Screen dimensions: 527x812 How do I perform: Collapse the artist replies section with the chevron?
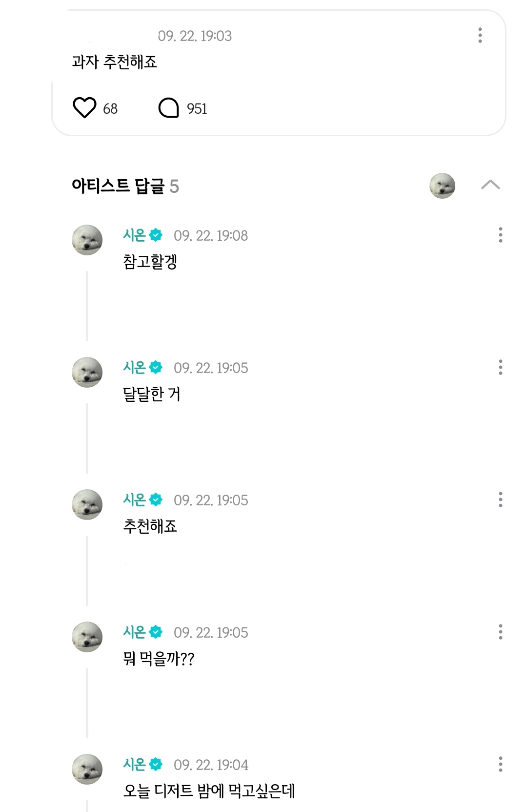coord(490,185)
